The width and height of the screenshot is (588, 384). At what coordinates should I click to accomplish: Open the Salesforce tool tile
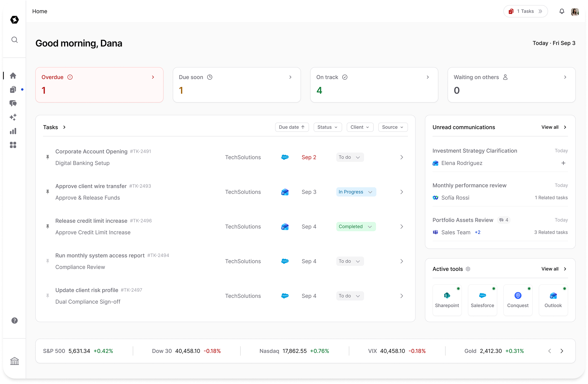click(483, 300)
